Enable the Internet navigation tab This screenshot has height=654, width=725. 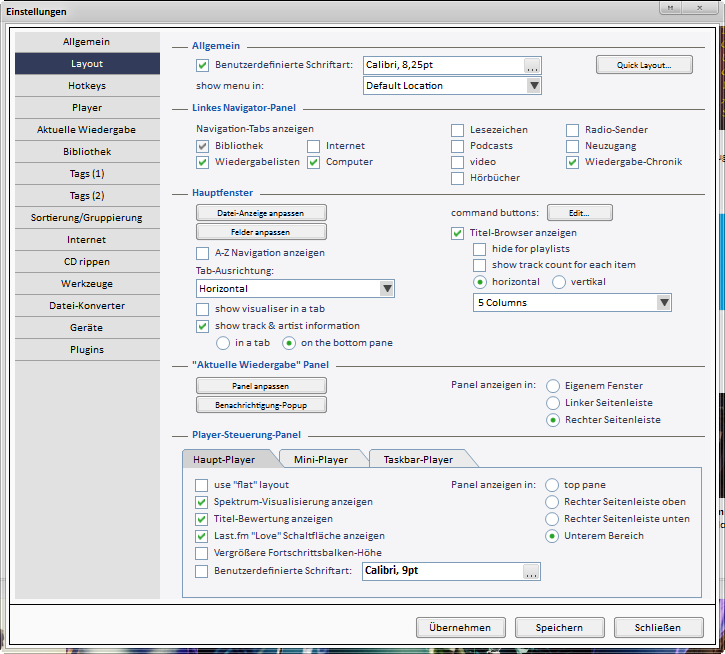click(313, 146)
